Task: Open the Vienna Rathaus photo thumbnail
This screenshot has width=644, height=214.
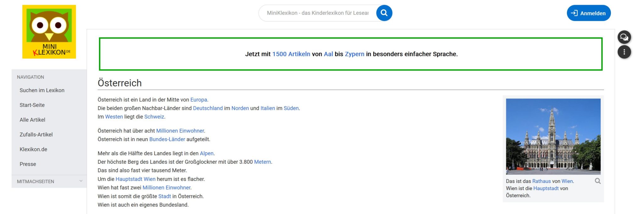Action: pyautogui.click(x=553, y=136)
